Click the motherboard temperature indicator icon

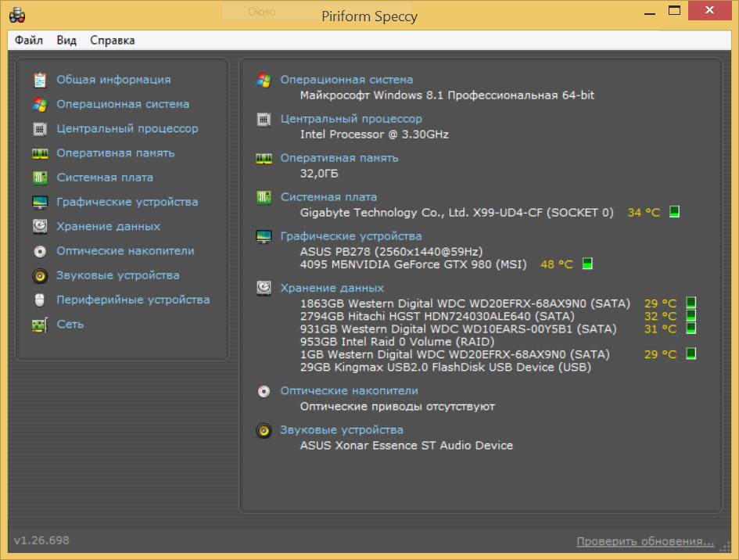click(674, 212)
